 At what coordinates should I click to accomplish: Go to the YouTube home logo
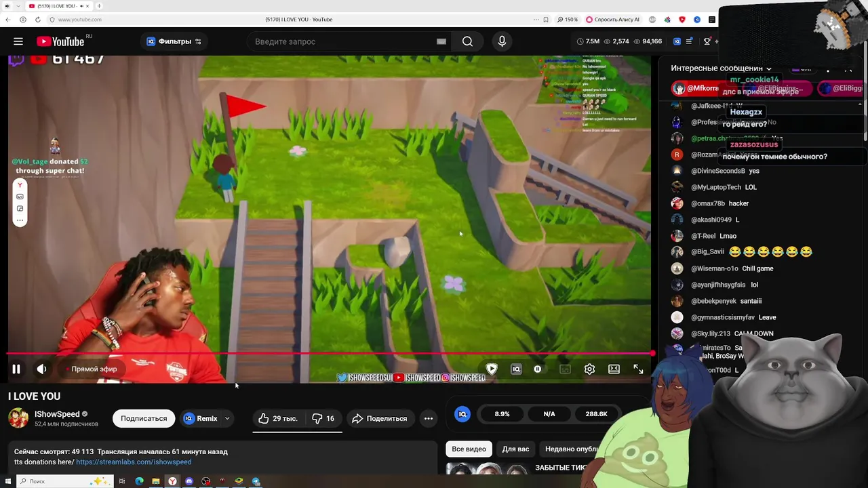[x=60, y=41]
